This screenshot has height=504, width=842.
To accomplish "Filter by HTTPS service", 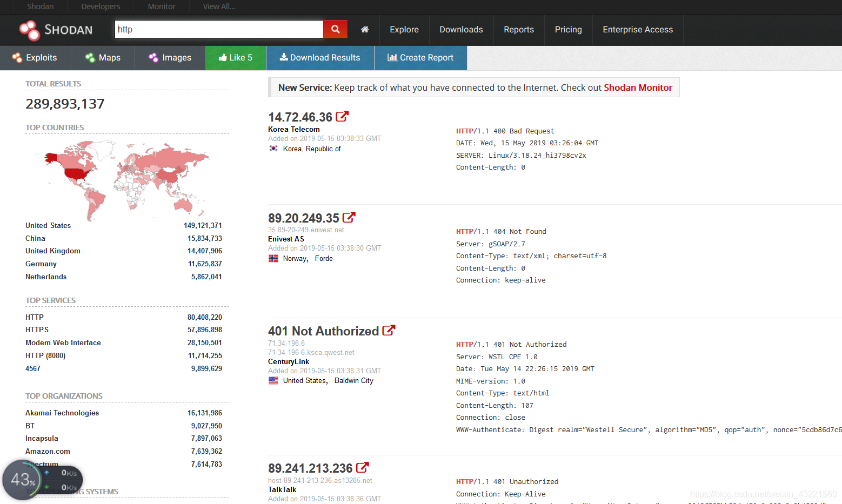I will tap(37, 330).
